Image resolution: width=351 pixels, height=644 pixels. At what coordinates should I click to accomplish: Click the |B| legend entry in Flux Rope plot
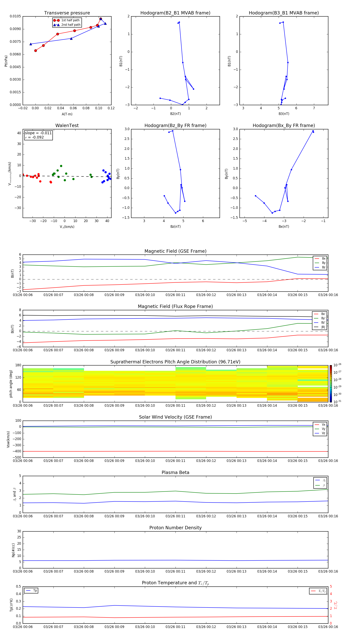[320, 327]
